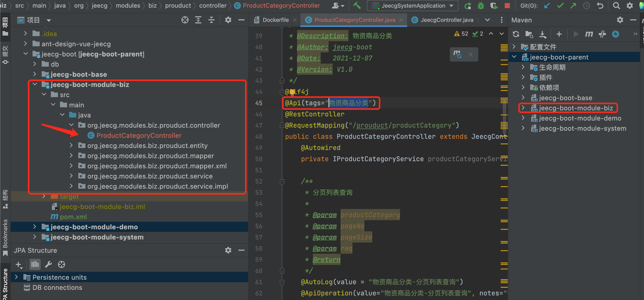Push commits using the Git push arrow icon

click(x=573, y=6)
